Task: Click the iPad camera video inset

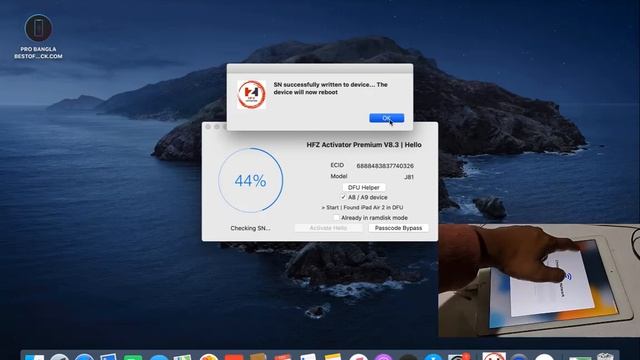Action: pos(539,280)
